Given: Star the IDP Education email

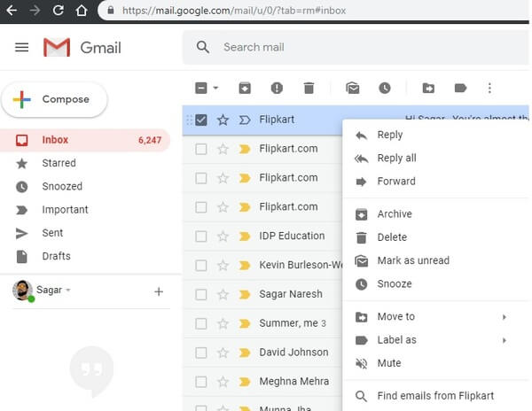Looking at the screenshot, I should coord(223,237).
